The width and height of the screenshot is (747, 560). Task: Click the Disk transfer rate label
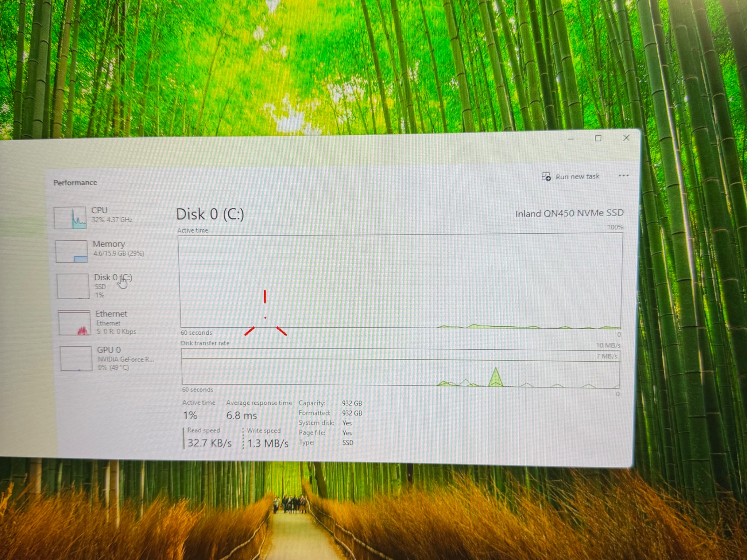tap(205, 343)
